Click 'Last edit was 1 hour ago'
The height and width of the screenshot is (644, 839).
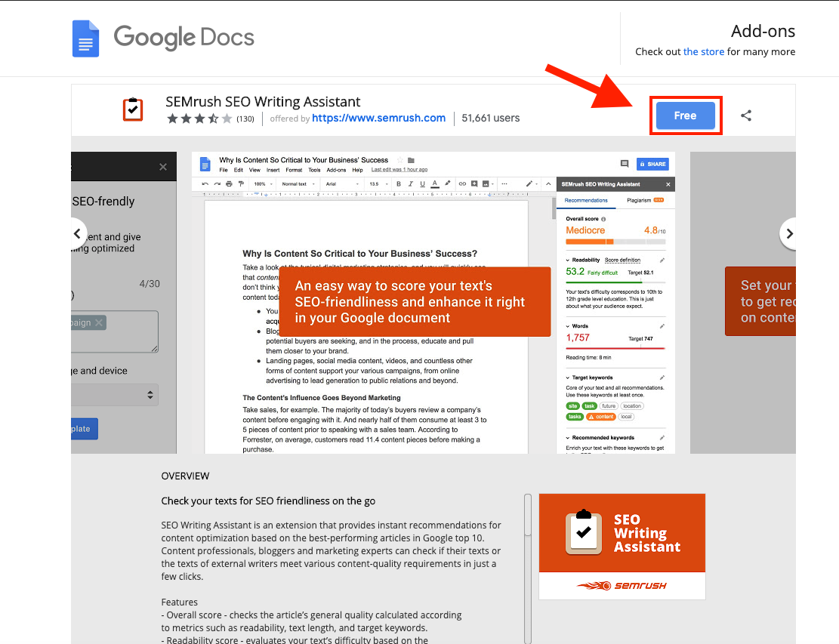399,170
